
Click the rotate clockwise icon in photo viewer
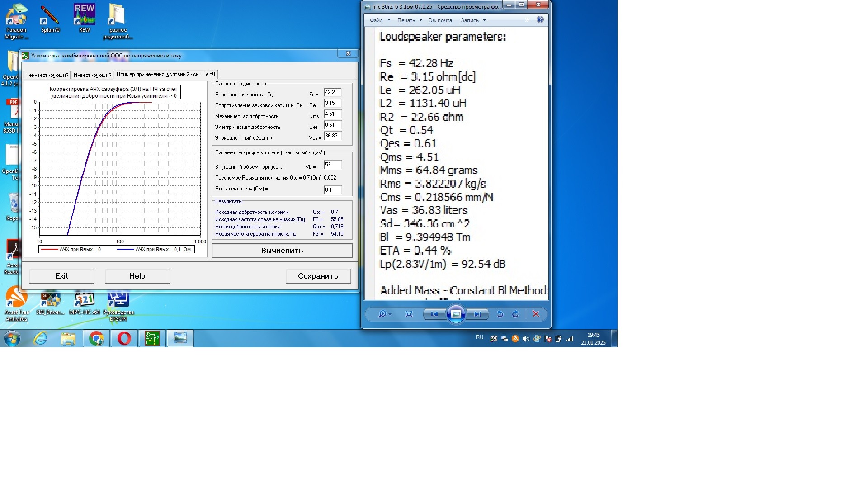[515, 314]
